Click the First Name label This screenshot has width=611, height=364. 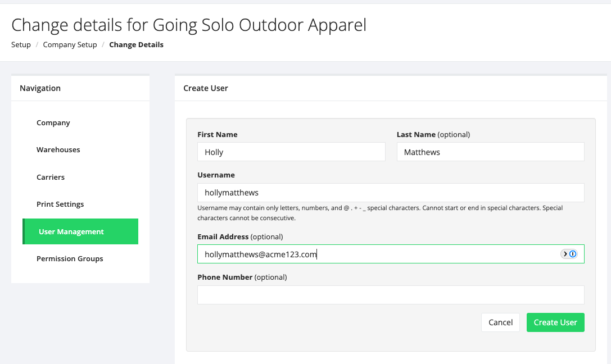click(x=218, y=134)
